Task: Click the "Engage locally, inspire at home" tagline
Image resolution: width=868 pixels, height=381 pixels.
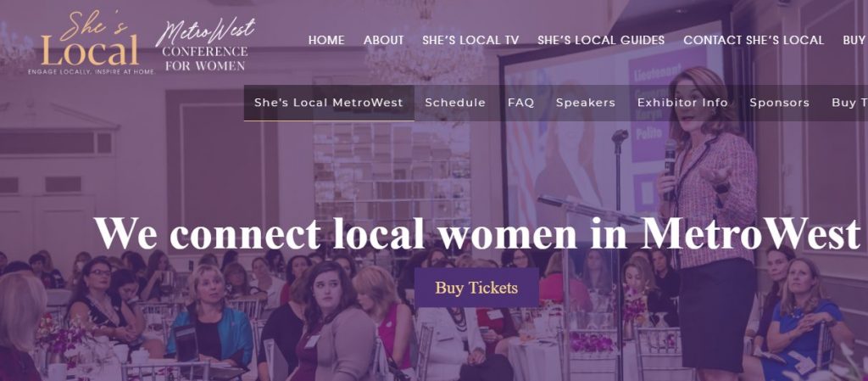Action: (92, 72)
